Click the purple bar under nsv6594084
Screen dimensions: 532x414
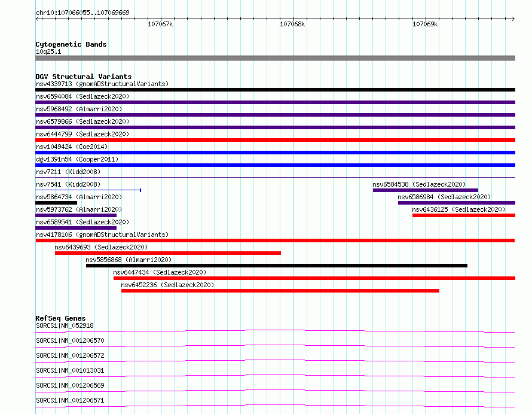[x=275, y=102]
